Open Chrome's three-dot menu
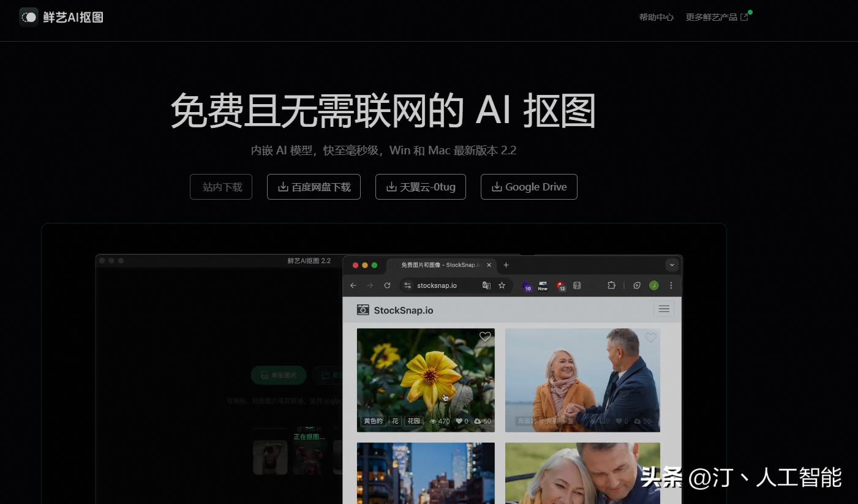 [x=671, y=285]
